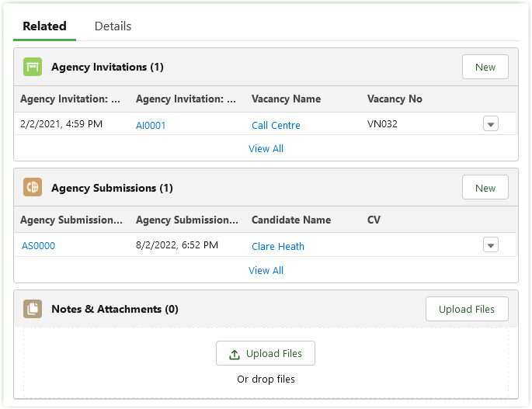This screenshot has height=409, width=532.
Task: Open Agency Invitations (1) list heading
Action: tap(107, 67)
